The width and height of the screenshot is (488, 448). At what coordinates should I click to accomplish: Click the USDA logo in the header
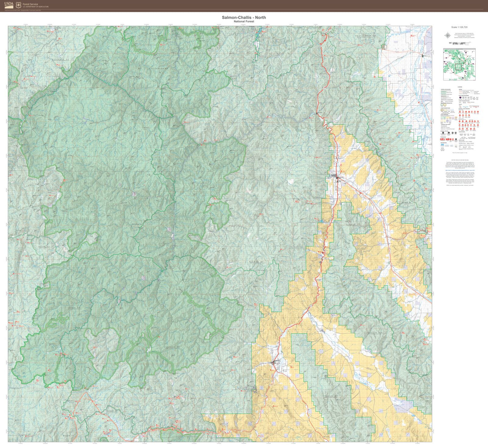(x=9, y=5)
